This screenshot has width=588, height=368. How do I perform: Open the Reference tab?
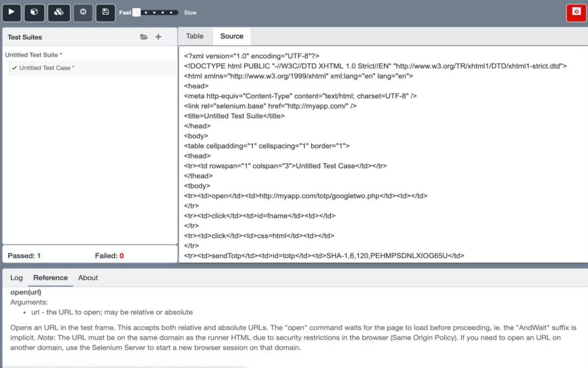pyautogui.click(x=51, y=278)
